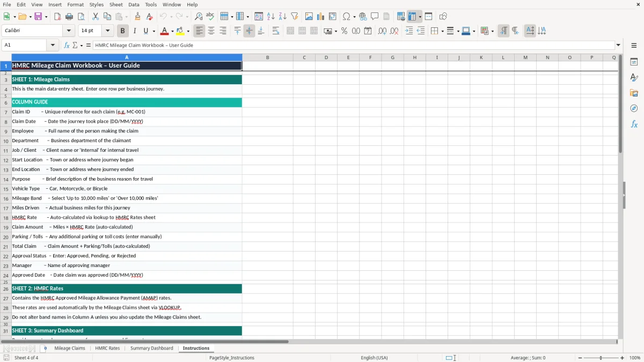
Task: Click the Increase Indent icon
Action: (409, 31)
